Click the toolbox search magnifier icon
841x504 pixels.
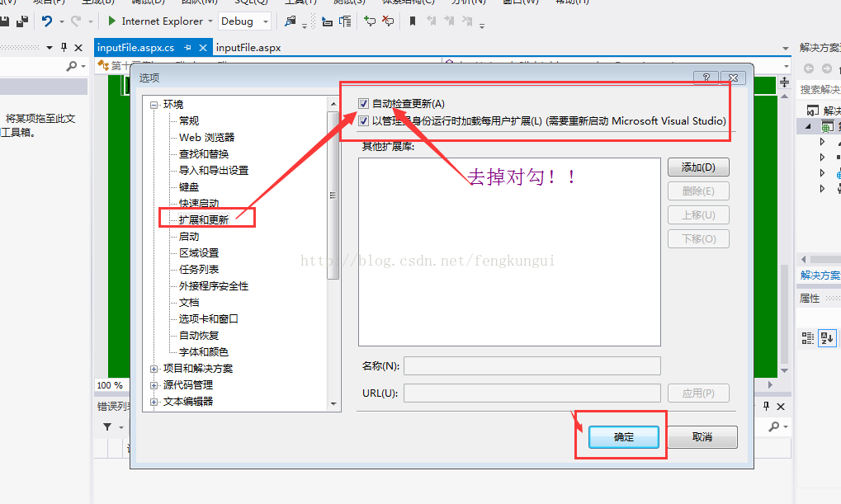click(x=71, y=66)
